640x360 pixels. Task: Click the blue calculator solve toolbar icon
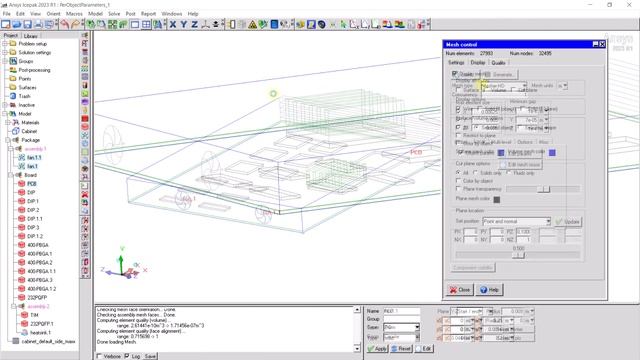point(274,24)
